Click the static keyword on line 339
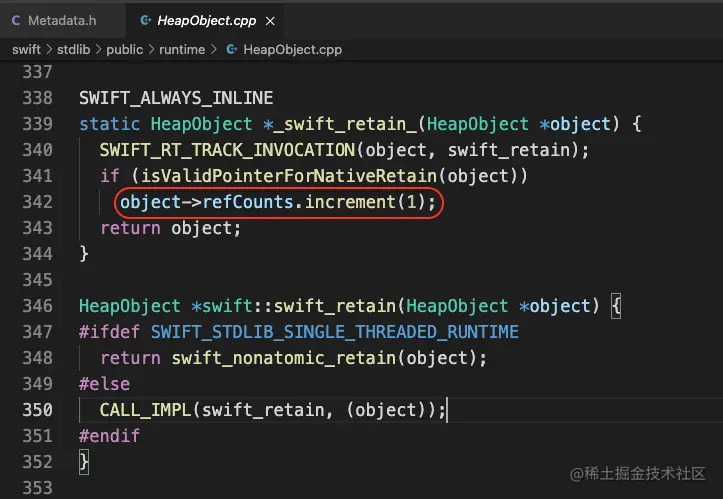 [x=109, y=124]
